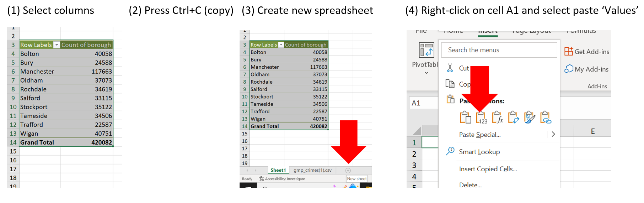The width and height of the screenshot is (644, 203).
Task: Choose the Paste Transpose icon
Action: point(513,118)
